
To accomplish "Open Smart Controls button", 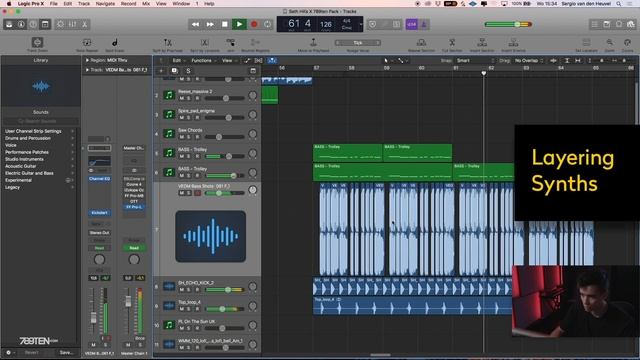I will pos(60,24).
